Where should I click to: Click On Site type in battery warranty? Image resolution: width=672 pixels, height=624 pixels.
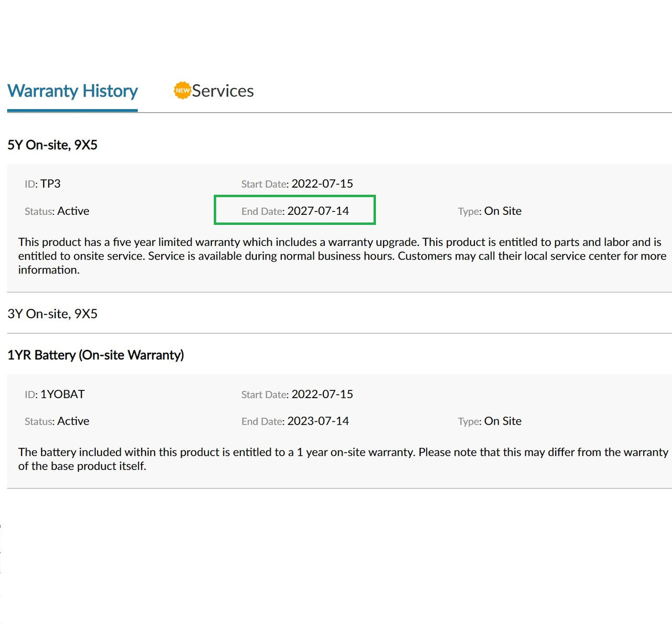tap(503, 421)
